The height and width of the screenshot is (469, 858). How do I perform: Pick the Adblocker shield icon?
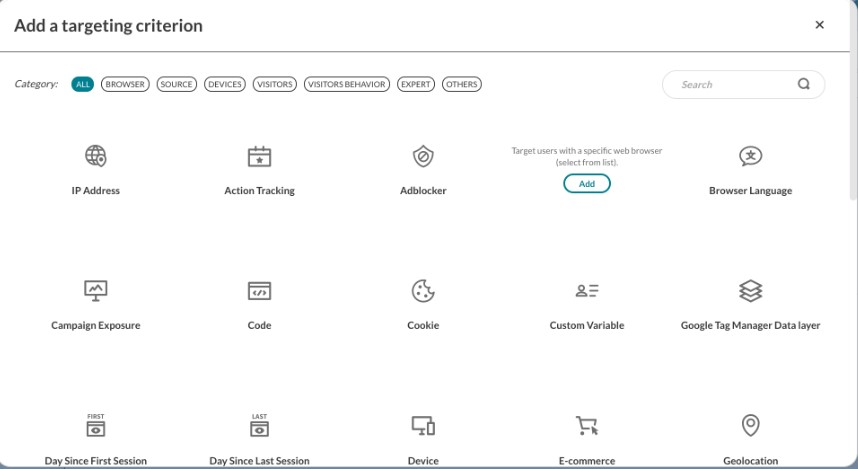click(423, 157)
